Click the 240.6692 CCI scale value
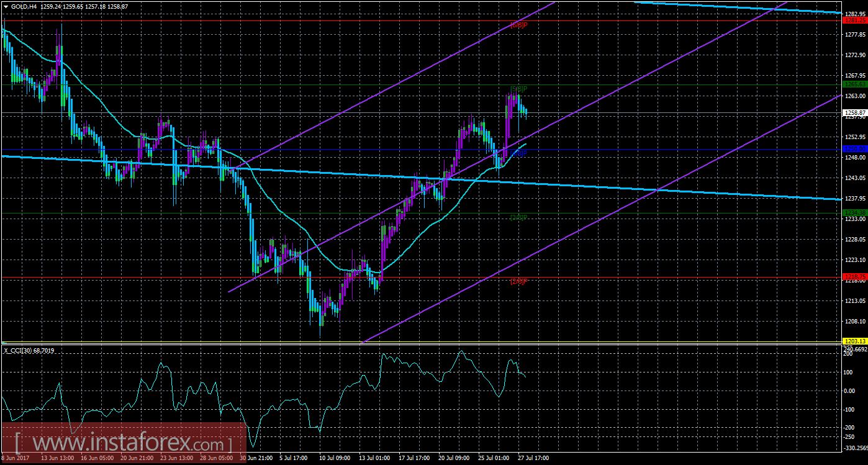This screenshot has width=868, height=465. (855, 350)
